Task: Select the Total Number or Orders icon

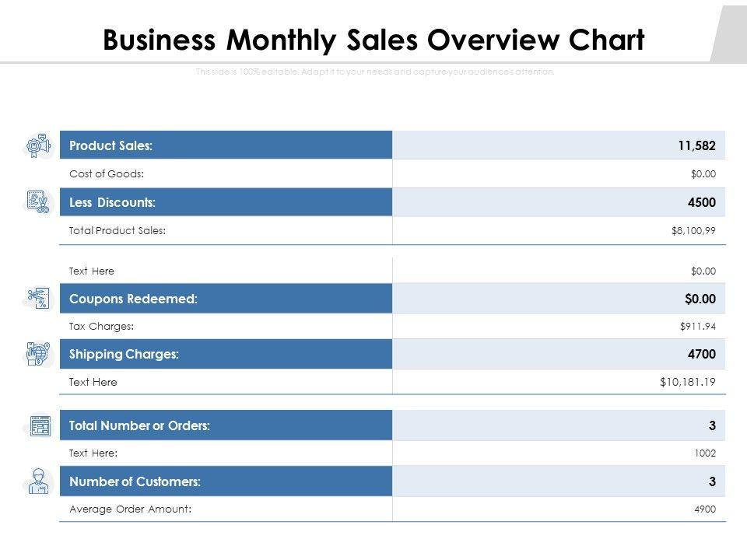Action: click(40, 425)
